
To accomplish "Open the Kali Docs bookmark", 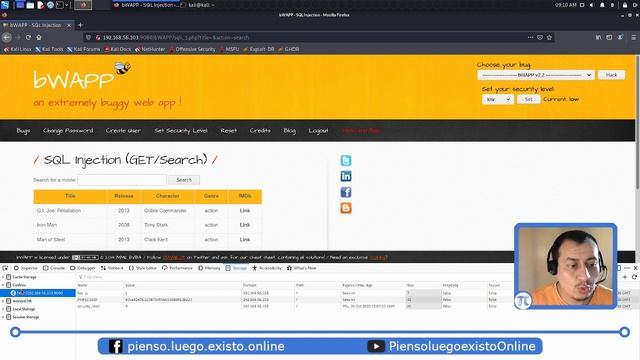I will 118,49.
